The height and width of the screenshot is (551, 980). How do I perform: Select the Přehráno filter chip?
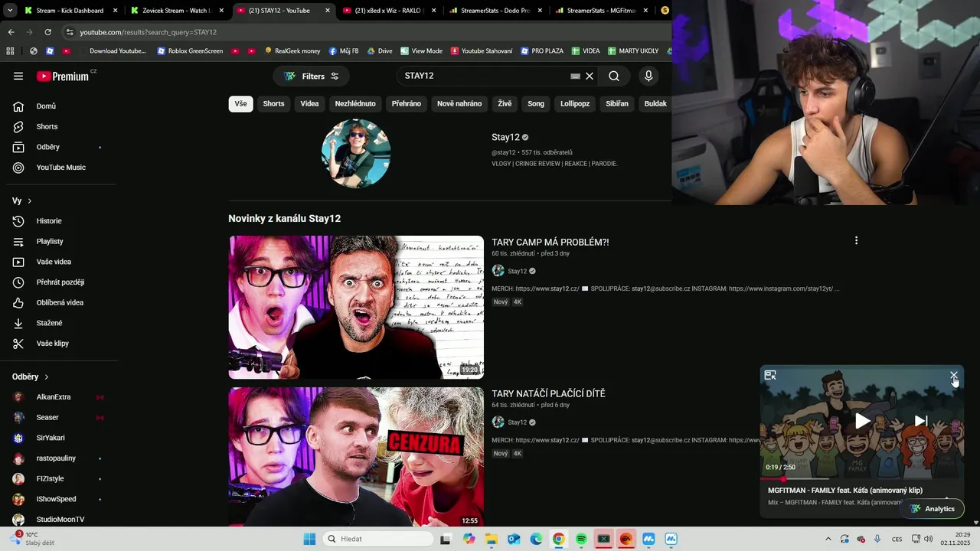click(407, 104)
